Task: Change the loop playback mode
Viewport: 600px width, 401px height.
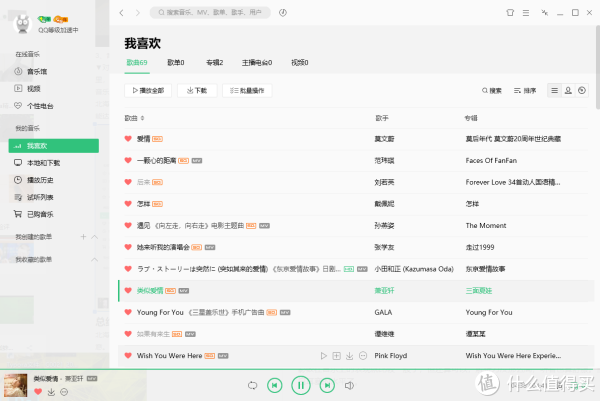Action: coord(252,385)
